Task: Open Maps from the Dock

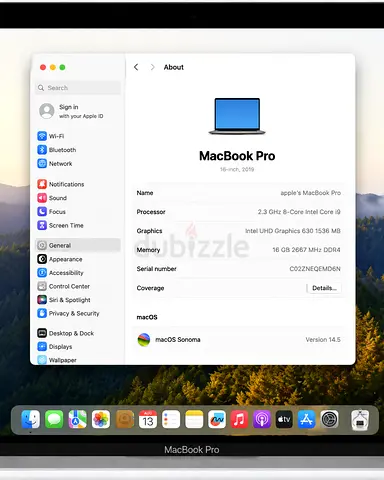Action: click(x=77, y=419)
